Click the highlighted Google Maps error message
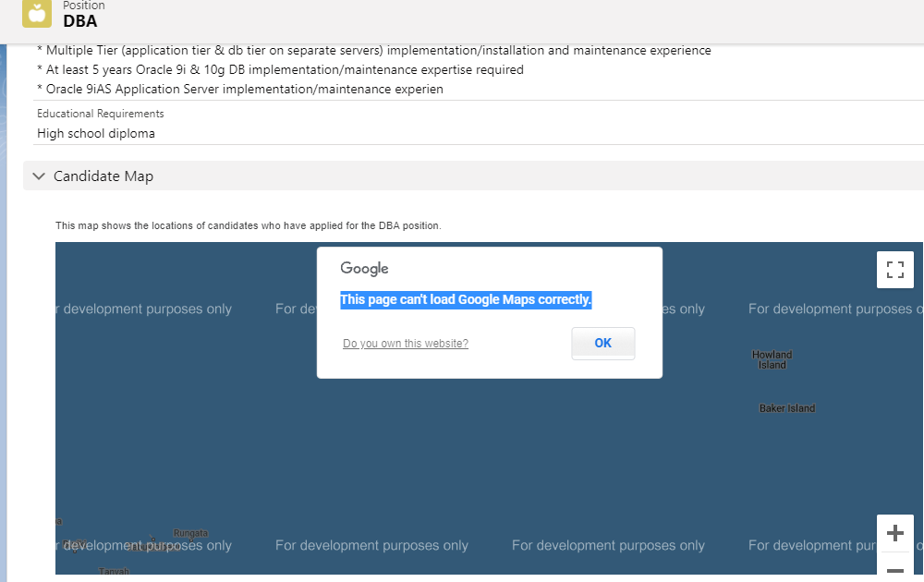This screenshot has width=924, height=582. tap(466, 299)
